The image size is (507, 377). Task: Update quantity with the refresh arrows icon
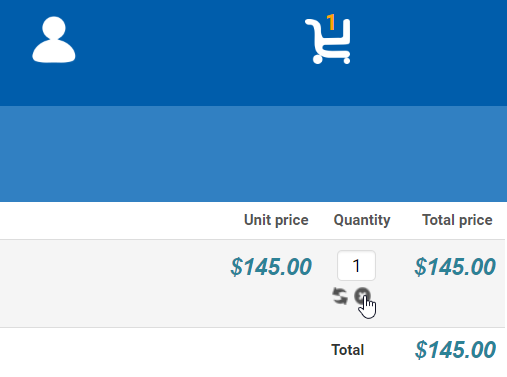340,296
